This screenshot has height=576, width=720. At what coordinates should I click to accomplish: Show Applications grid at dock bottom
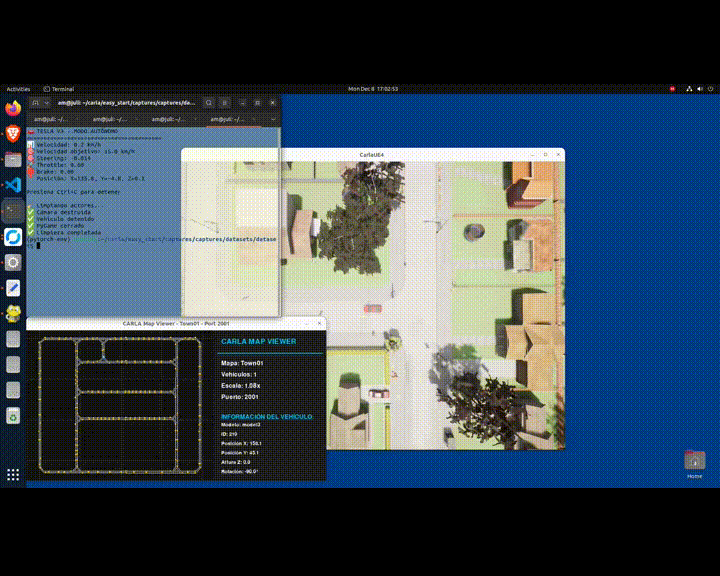(13, 474)
